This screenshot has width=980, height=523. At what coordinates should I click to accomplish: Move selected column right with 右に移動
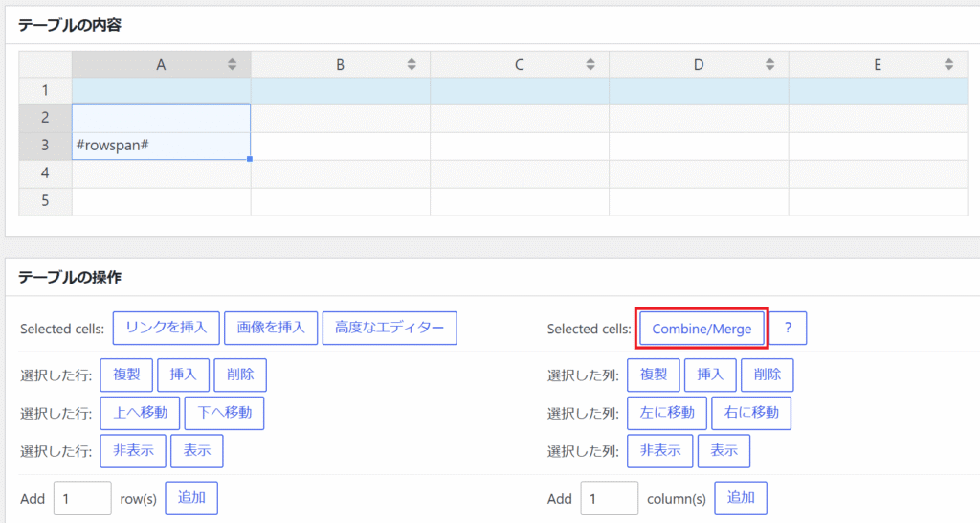[x=751, y=413]
